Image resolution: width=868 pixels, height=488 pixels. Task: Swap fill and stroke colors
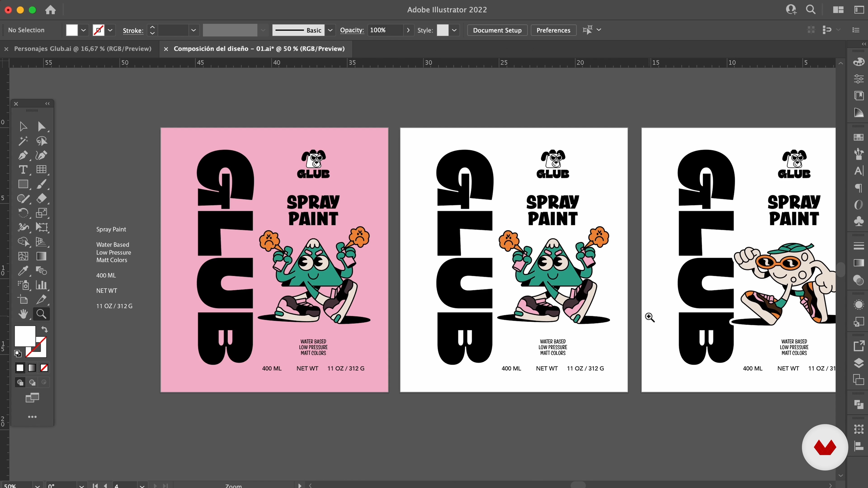coord(45,329)
